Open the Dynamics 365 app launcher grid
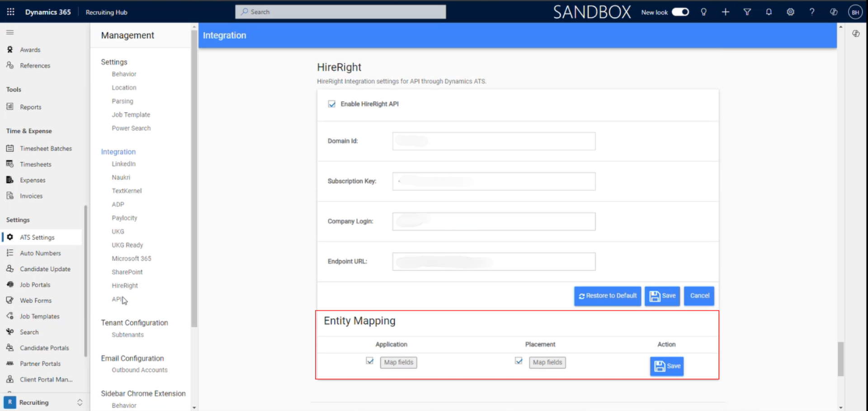 pos(10,12)
